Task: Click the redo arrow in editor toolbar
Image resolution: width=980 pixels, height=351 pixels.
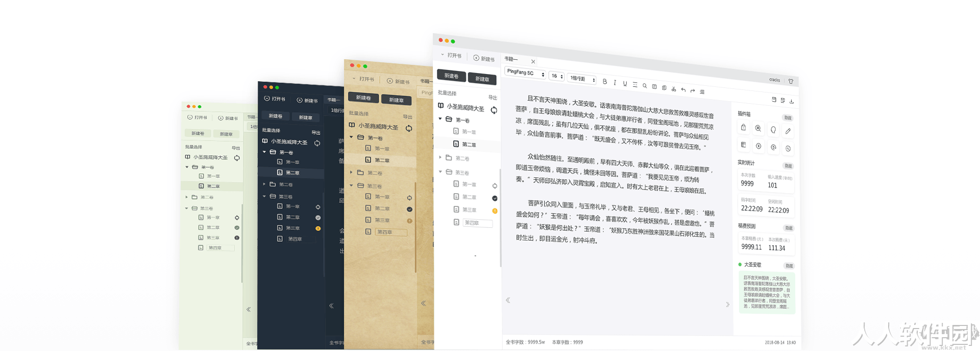Action: click(x=693, y=91)
